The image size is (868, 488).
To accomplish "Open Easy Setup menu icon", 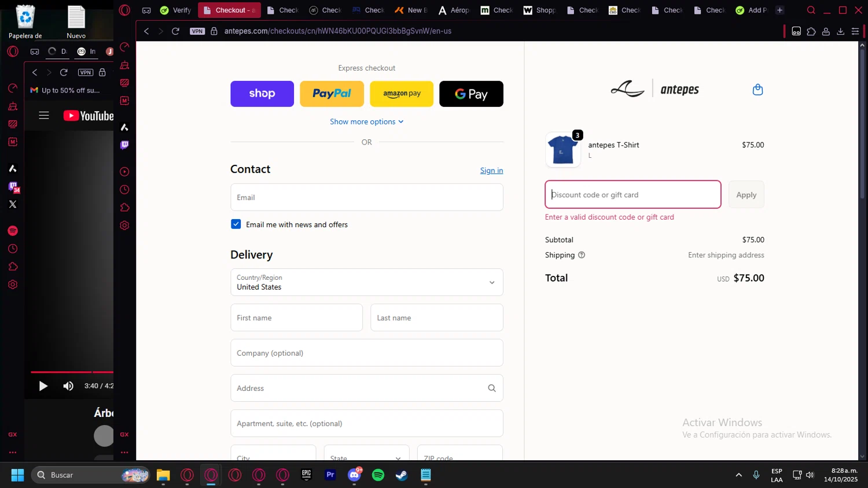I will point(855,31).
